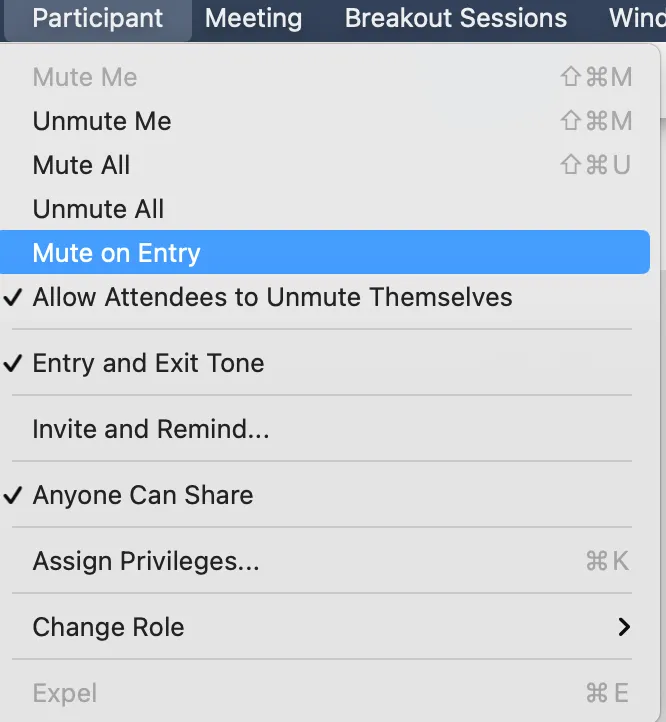Click Invite and Remind...
The width and height of the screenshot is (666, 722).
click(151, 429)
